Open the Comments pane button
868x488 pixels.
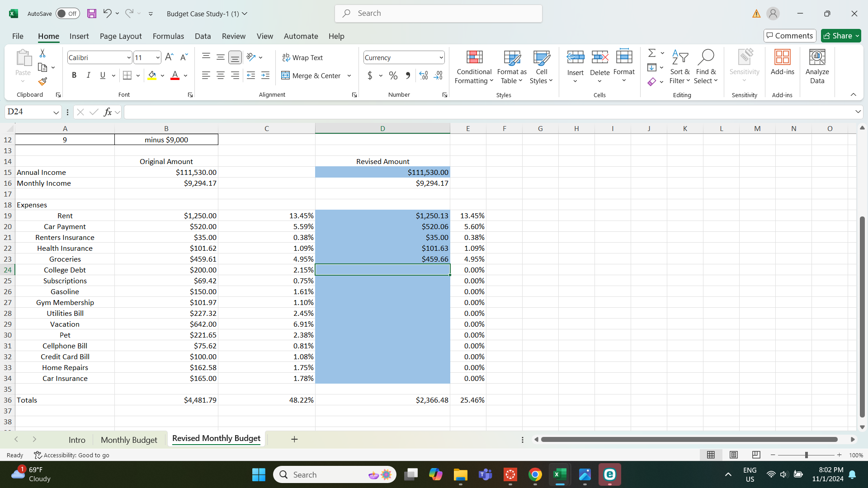click(789, 36)
